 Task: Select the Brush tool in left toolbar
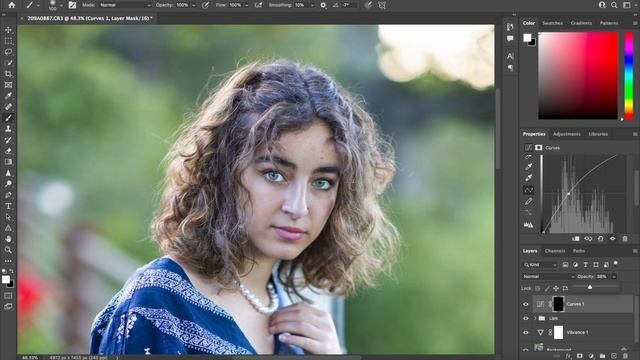tap(8, 118)
